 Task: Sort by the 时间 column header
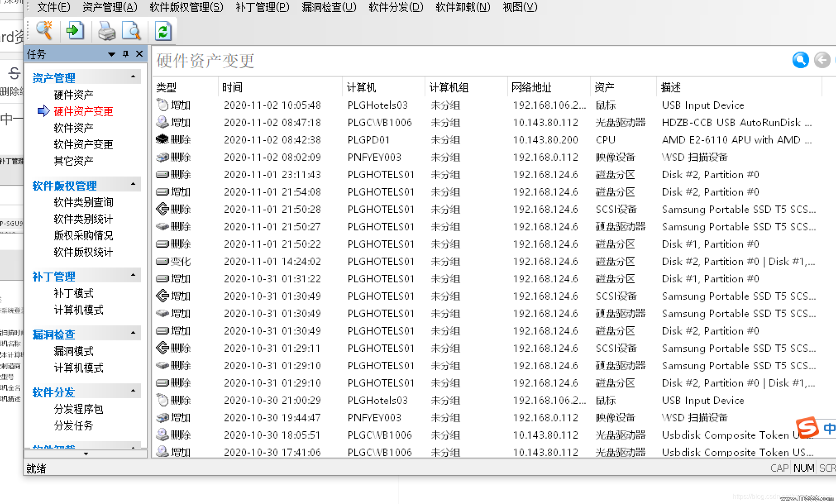click(x=280, y=87)
